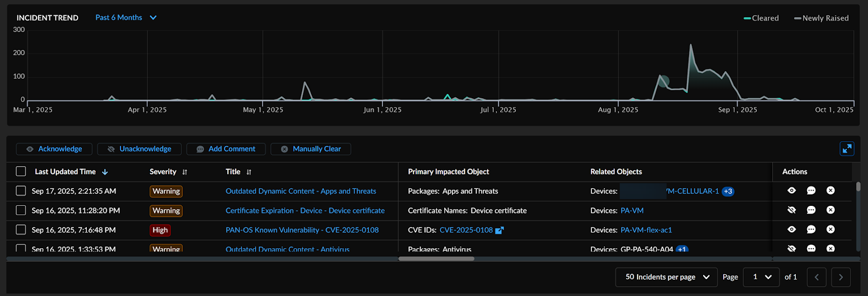
Task: Acknowledge the Apps and Threats incident via eye icon
Action: (x=792, y=191)
